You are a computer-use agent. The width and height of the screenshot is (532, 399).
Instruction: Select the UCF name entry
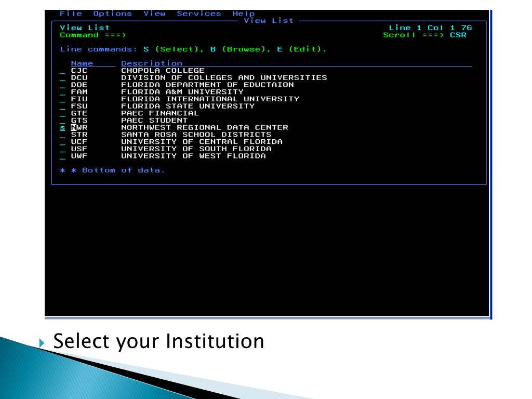coord(79,142)
